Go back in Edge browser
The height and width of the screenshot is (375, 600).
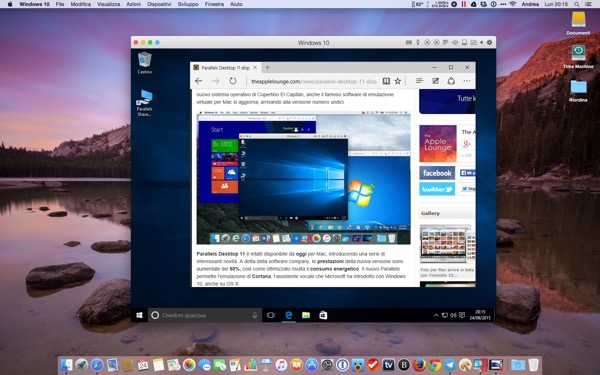click(198, 81)
